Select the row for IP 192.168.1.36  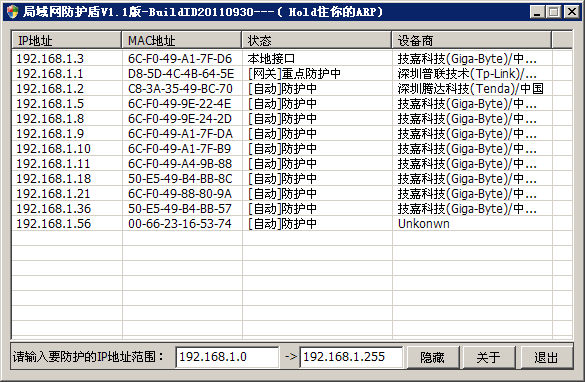click(x=292, y=209)
